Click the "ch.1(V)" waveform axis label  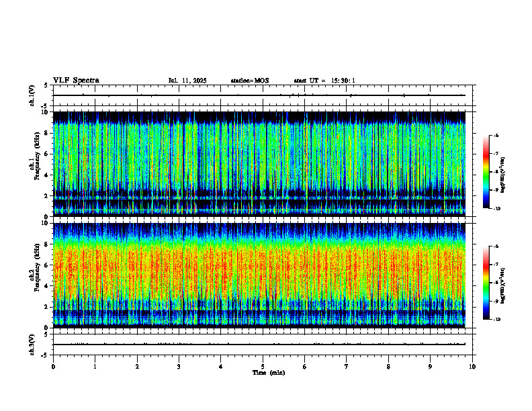pyautogui.click(x=32, y=95)
